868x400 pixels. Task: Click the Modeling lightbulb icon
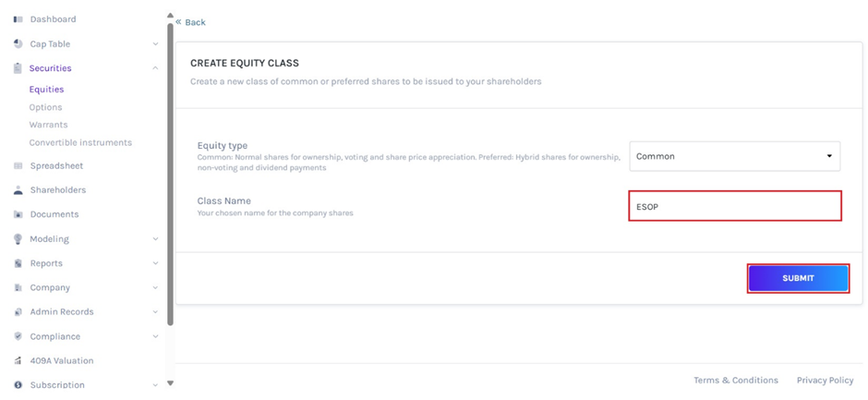(x=18, y=238)
